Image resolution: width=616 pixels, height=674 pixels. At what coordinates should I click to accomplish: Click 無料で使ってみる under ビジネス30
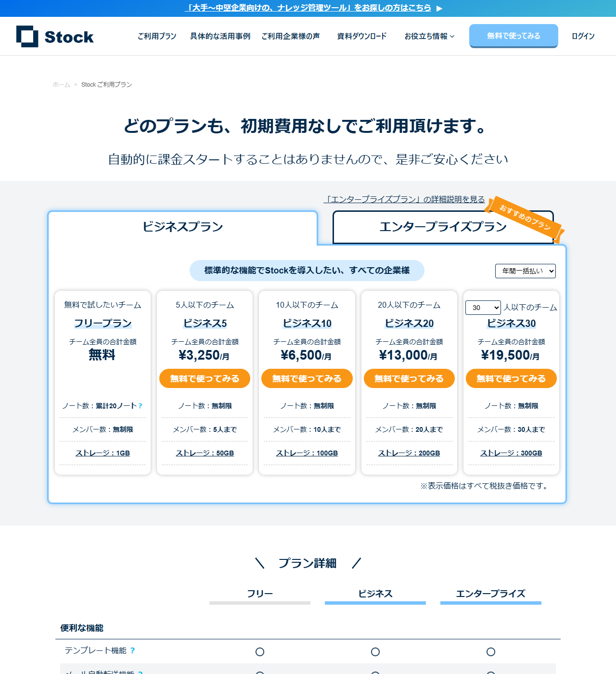tap(511, 378)
